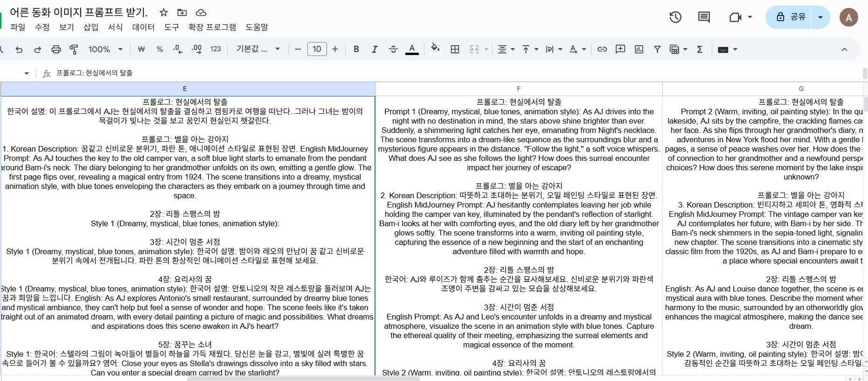Viewport: 868px width, 381px height.
Task: Insert a chart
Action: [639, 49]
